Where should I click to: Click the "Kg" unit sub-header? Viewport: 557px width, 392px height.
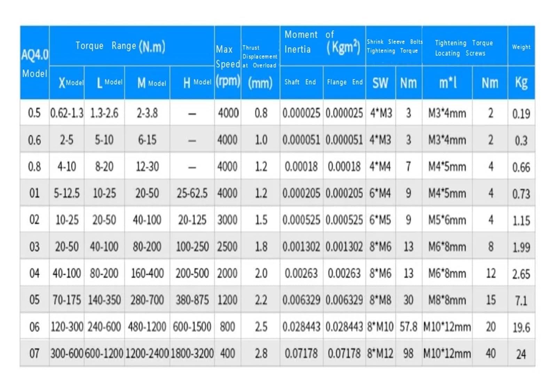(x=521, y=83)
